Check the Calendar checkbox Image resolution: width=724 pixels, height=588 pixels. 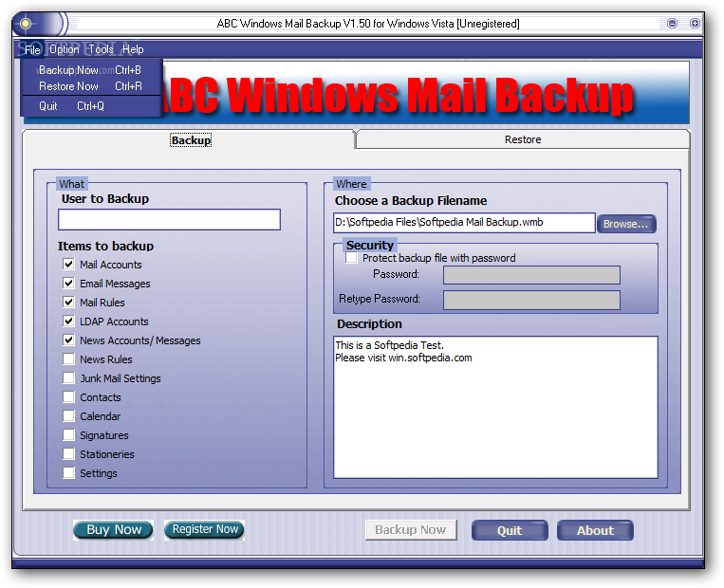tap(69, 415)
